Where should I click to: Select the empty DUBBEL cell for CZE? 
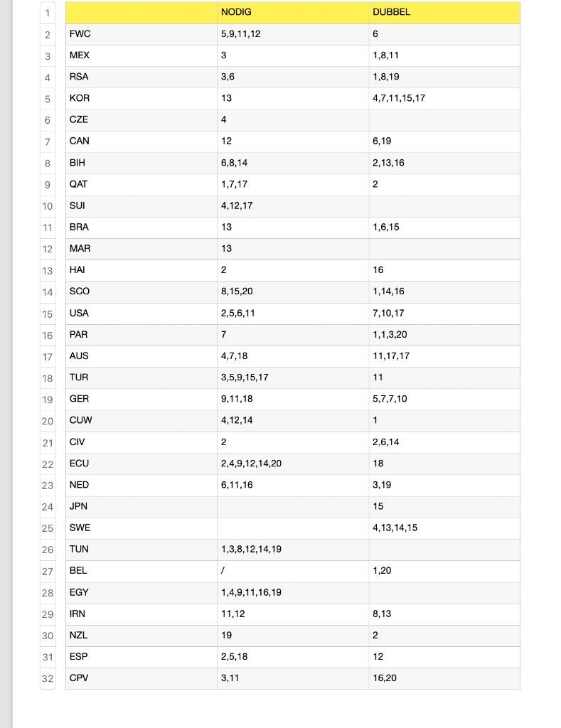point(444,120)
